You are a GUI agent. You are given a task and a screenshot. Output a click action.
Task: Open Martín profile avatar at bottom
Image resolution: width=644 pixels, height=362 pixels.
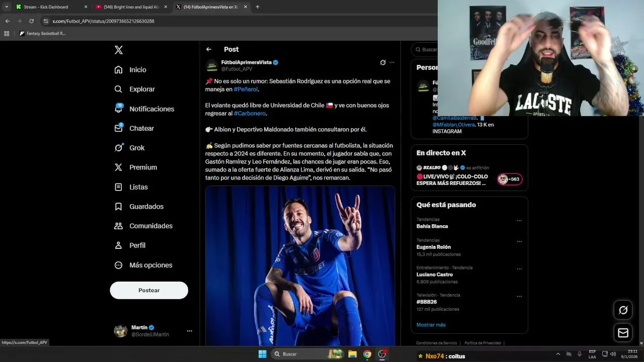pos(121,331)
